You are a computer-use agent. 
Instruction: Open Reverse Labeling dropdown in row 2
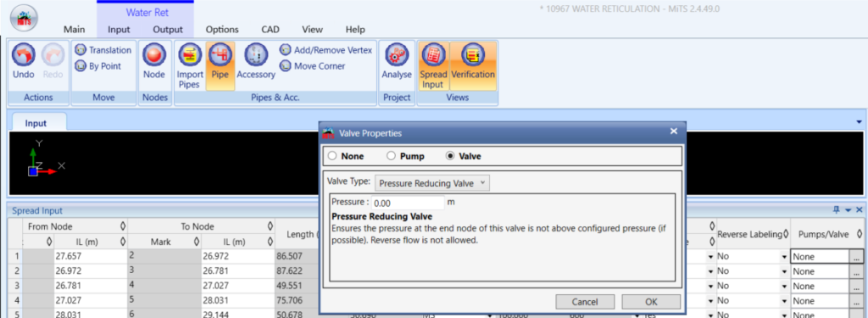click(784, 271)
